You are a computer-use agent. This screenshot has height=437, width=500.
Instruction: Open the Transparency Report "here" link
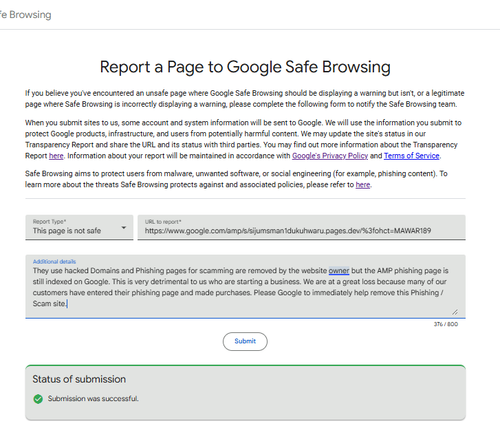[x=56, y=156]
